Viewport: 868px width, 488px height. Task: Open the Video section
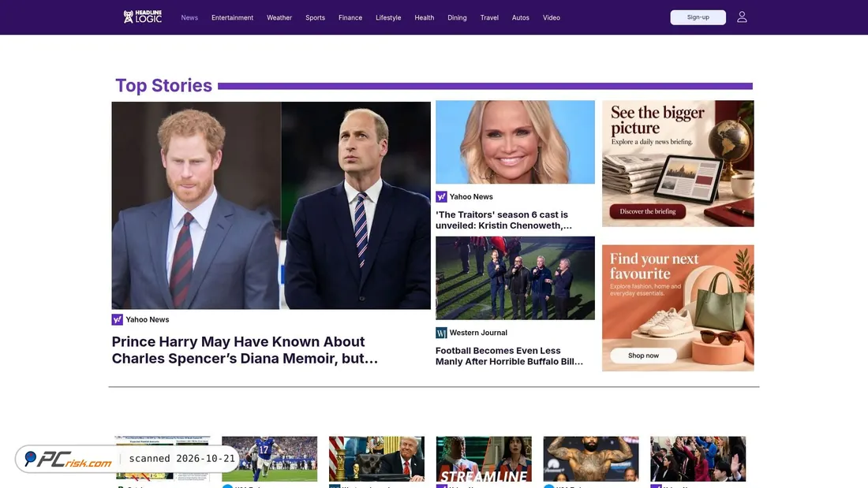click(x=552, y=17)
